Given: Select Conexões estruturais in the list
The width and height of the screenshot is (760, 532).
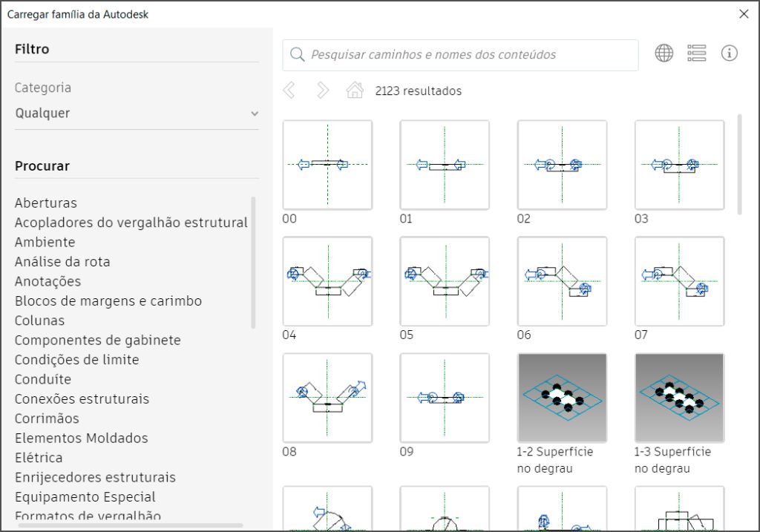Looking at the screenshot, I should tap(82, 399).
